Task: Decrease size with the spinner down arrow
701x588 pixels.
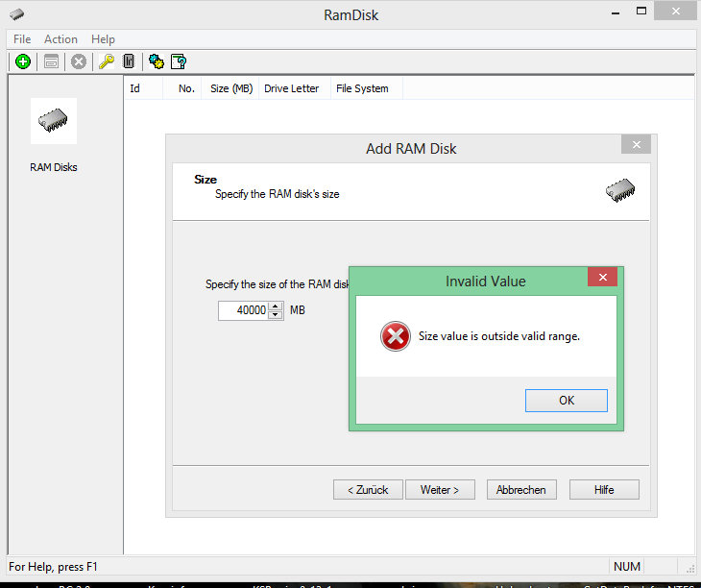Action: (x=276, y=314)
